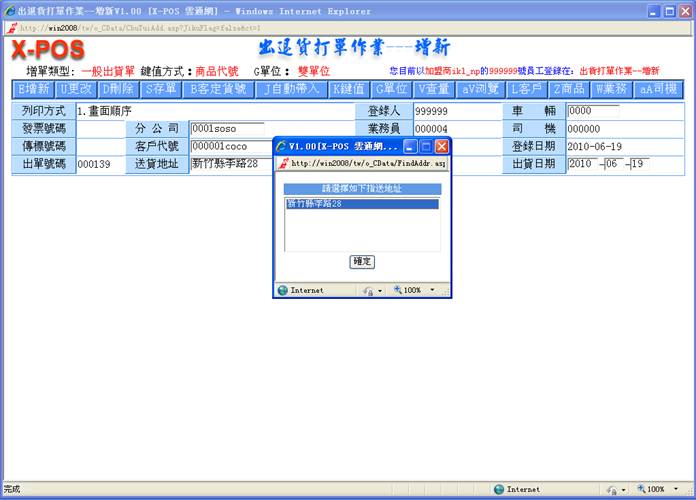696x500 pixels.
Task: Select the S存單 save button
Action: tap(160, 89)
